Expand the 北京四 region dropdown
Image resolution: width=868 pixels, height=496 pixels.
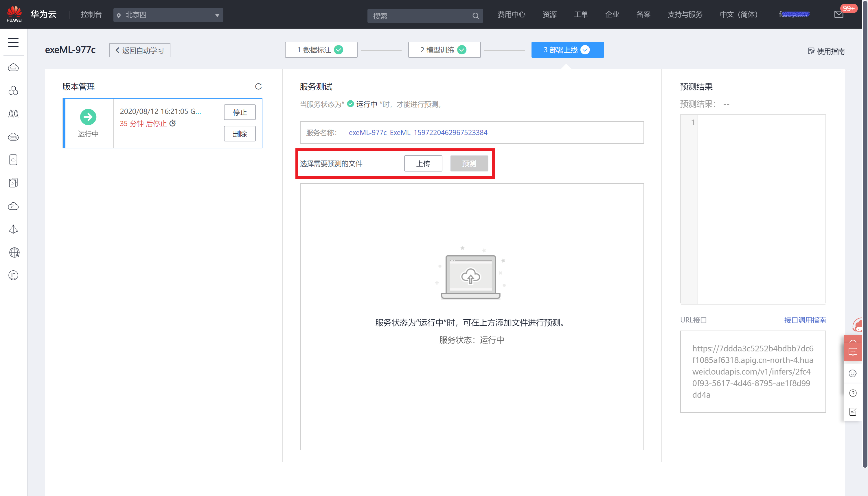168,15
